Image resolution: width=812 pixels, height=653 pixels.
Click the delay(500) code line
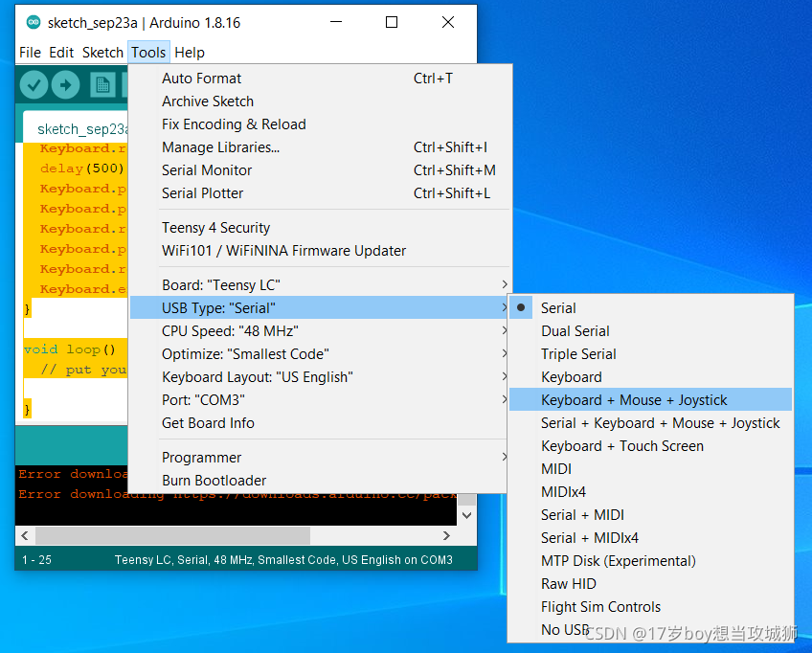point(81,169)
